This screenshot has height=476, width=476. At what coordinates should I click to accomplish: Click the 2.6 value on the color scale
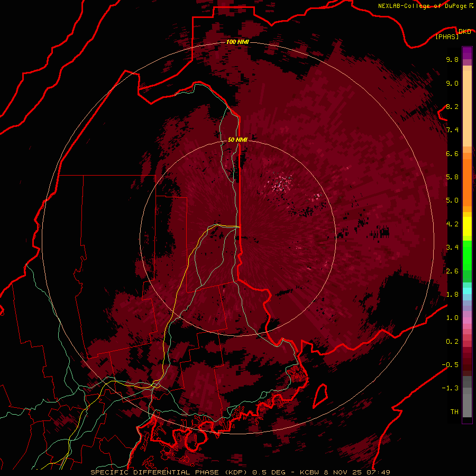pyautogui.click(x=452, y=271)
